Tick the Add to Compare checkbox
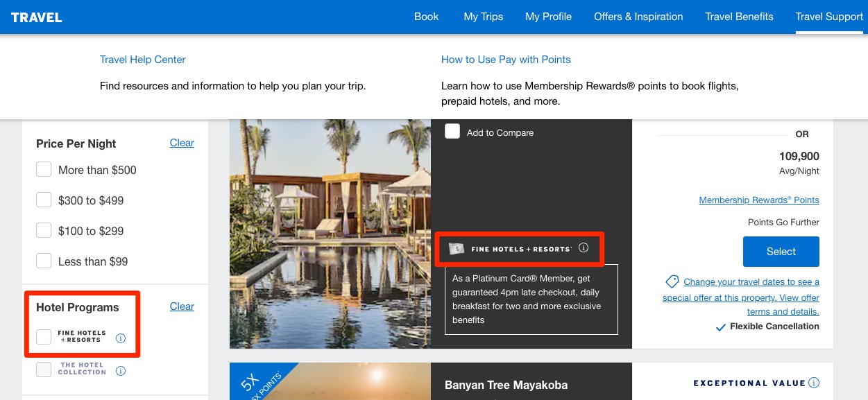The height and width of the screenshot is (400, 868). [x=452, y=131]
